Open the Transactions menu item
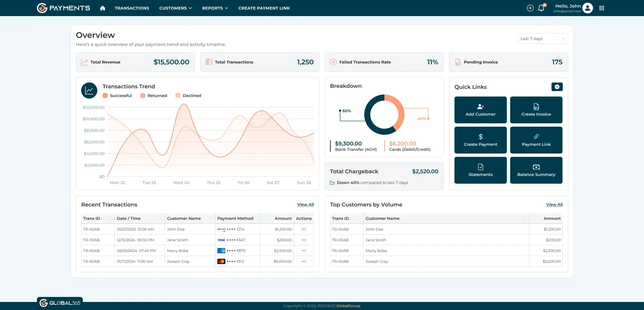 (x=132, y=8)
